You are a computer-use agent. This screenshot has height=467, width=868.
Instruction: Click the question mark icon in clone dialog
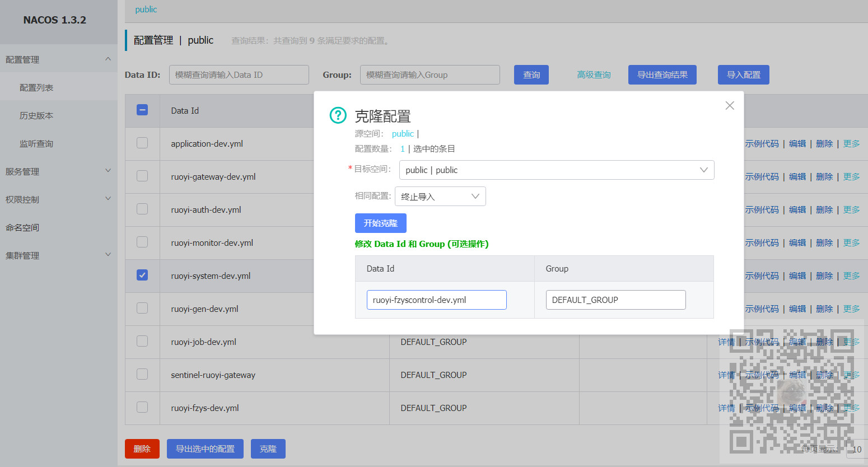coord(338,115)
